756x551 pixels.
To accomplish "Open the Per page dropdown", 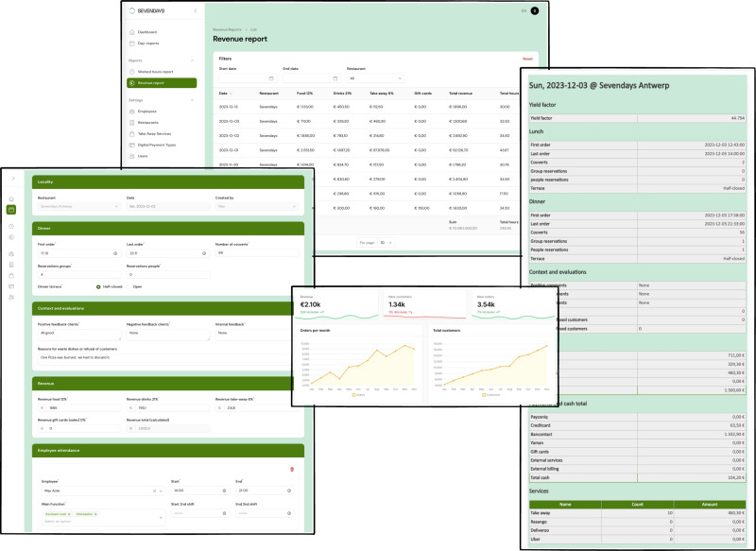I will pyautogui.click(x=387, y=243).
